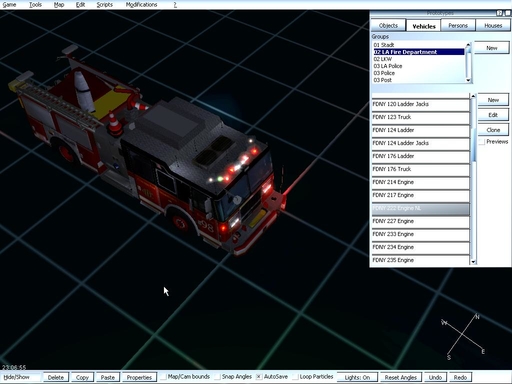Toggle the Map/Cam bounds checkbox
Image resolution: width=512 pixels, height=384 pixels.
(164, 377)
